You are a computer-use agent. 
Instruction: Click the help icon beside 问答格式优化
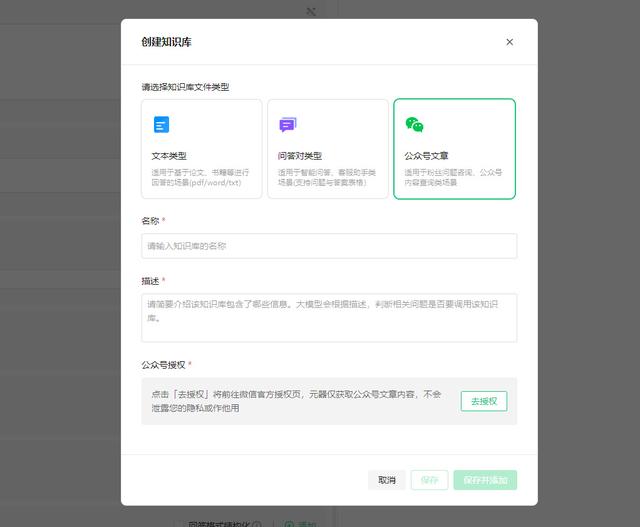click(257, 523)
